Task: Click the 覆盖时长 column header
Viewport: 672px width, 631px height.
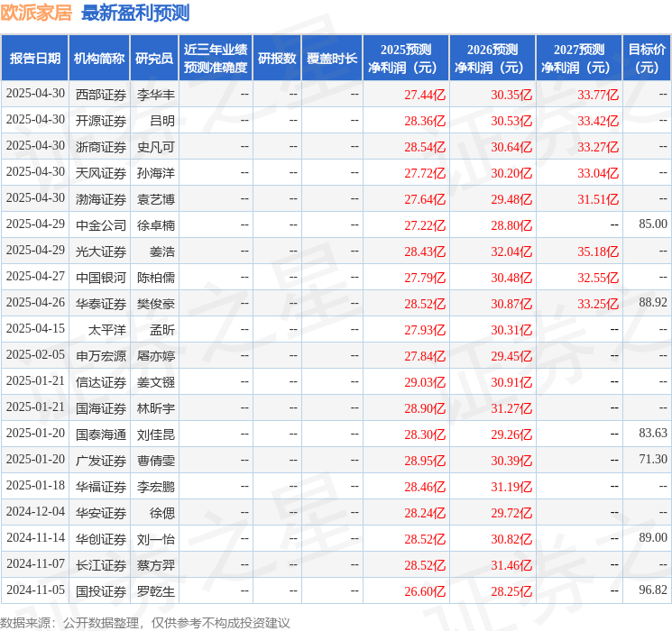Action: [x=332, y=59]
